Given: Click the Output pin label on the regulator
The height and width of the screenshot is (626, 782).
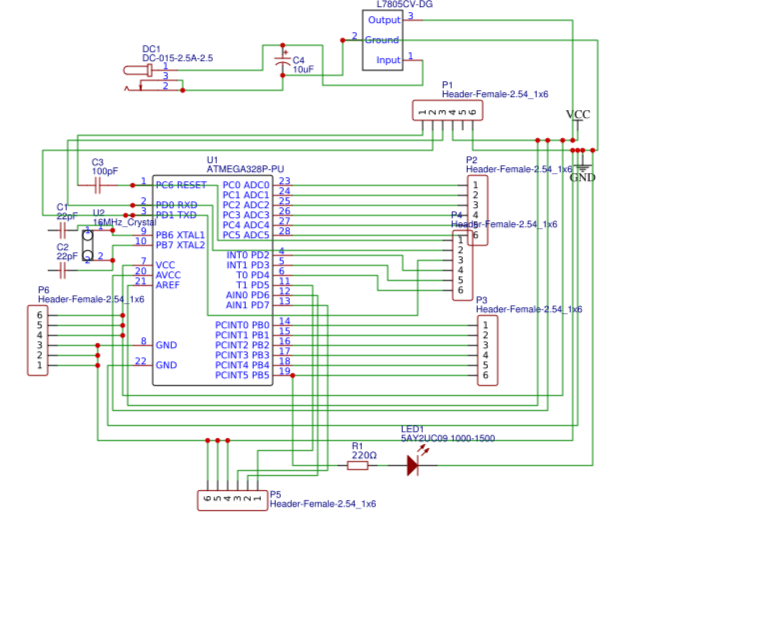Looking at the screenshot, I should coord(384,20).
